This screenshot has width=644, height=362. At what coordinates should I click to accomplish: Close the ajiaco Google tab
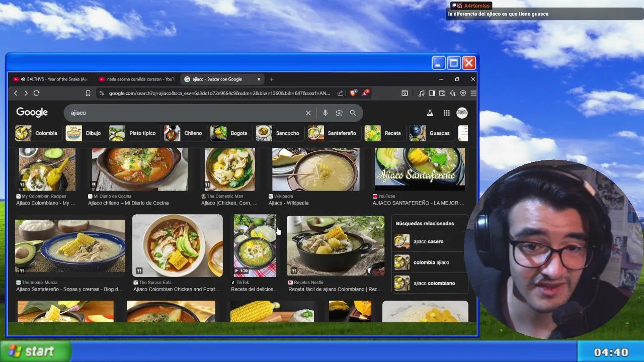tap(259, 79)
